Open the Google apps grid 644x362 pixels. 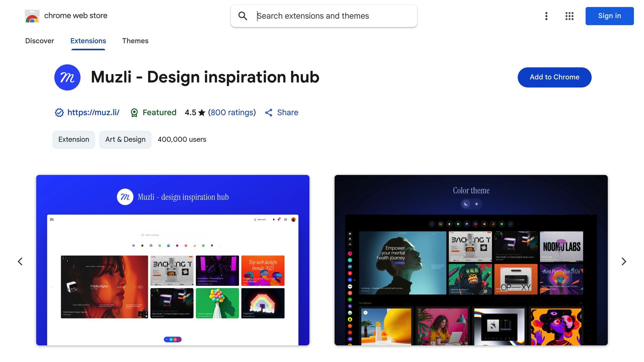569,16
